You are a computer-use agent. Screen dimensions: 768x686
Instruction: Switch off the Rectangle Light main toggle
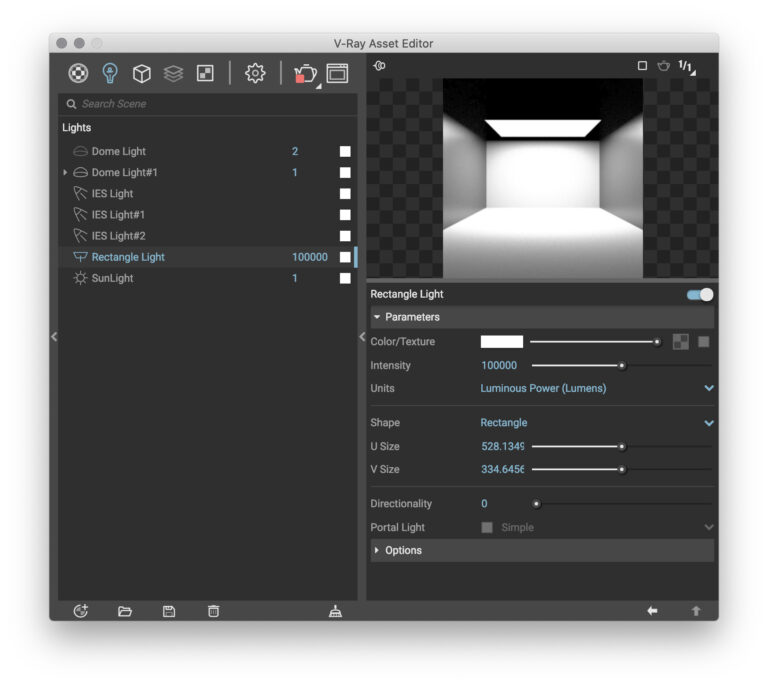(x=700, y=294)
